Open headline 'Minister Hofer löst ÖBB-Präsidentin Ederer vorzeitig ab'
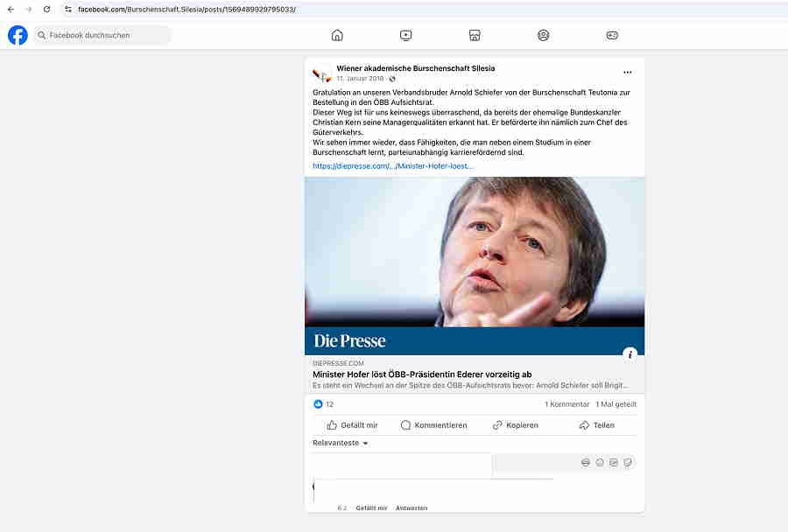The image size is (788, 532). 422,374
